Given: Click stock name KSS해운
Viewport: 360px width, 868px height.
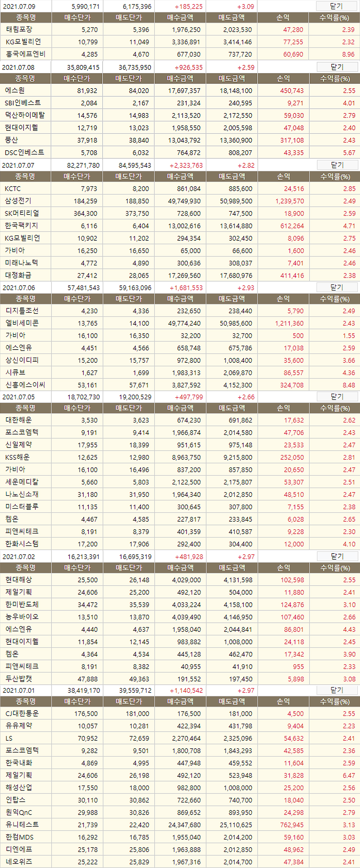Looking at the screenshot, I should tap(17, 457).
